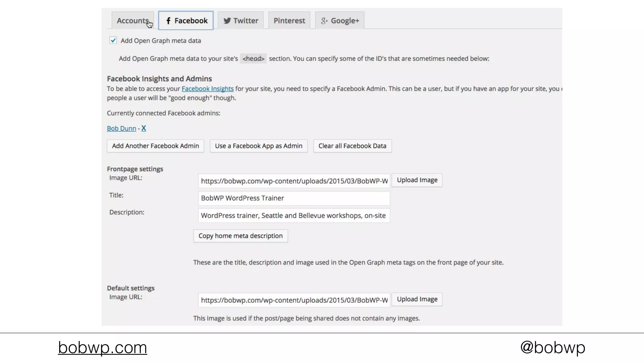This screenshot has width=644, height=362.
Task: Remove Bob Dunn with X link
Action: 143,128
